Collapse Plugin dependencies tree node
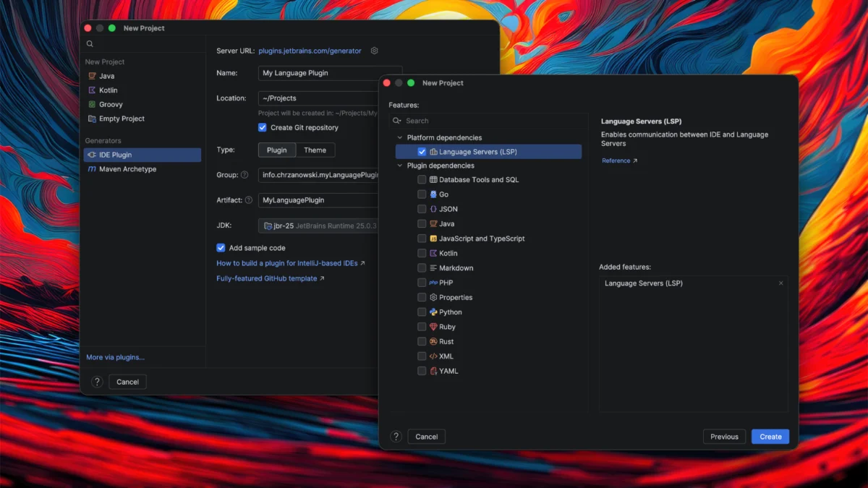This screenshot has height=488, width=868. (399, 166)
